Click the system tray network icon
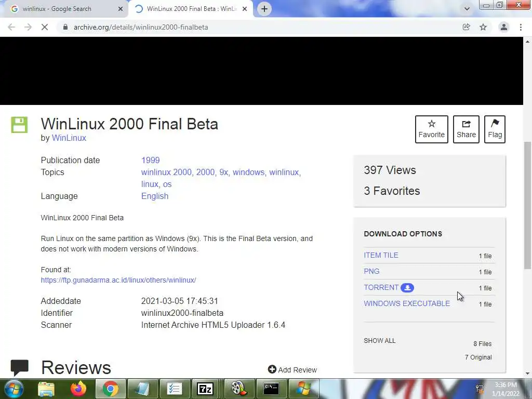Image resolution: width=532 pixels, height=399 pixels. point(480,389)
